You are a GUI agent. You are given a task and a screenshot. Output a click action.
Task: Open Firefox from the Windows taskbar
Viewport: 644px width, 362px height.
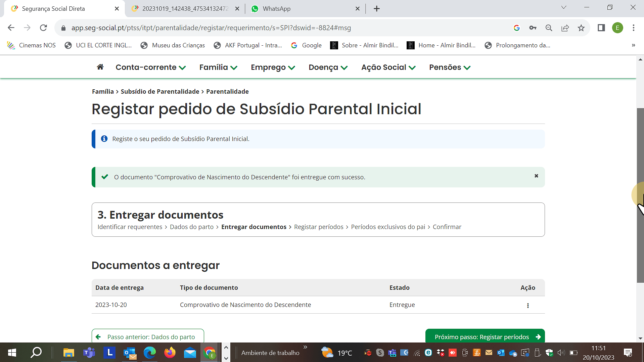pos(170,353)
